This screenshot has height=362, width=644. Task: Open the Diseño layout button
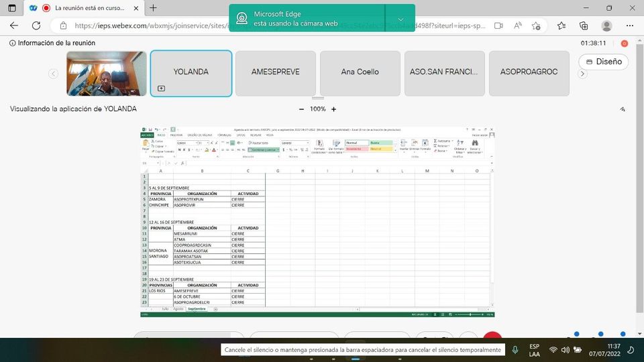(x=603, y=62)
